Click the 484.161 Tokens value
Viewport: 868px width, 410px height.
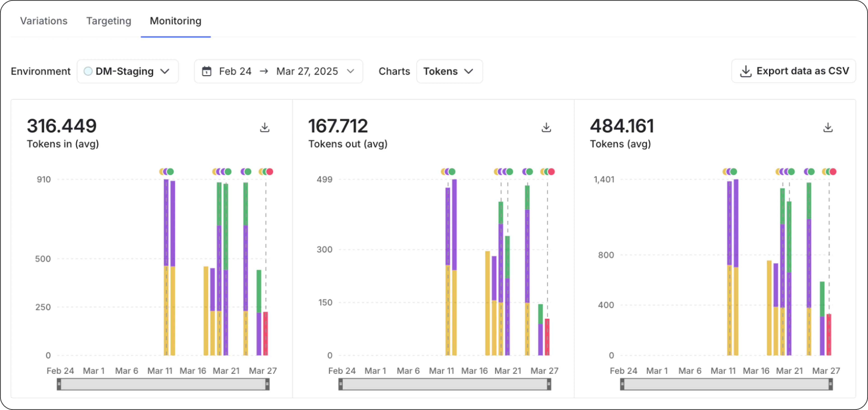(x=622, y=126)
